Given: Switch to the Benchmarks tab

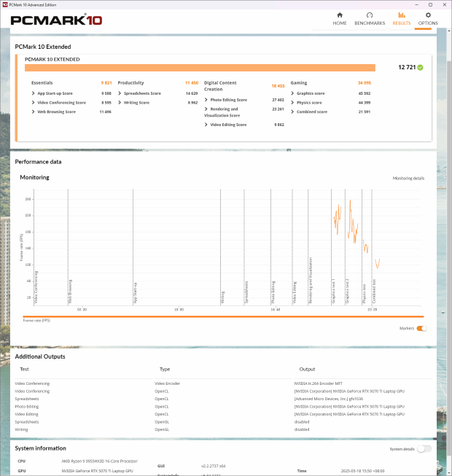Looking at the screenshot, I should 370,19.
